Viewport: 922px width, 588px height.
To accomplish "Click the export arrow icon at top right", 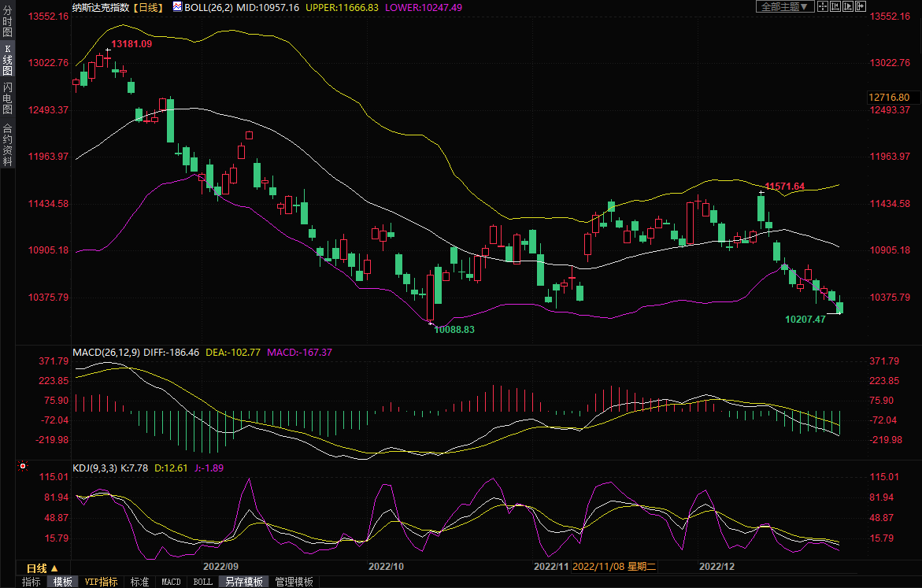I will pos(861,7).
